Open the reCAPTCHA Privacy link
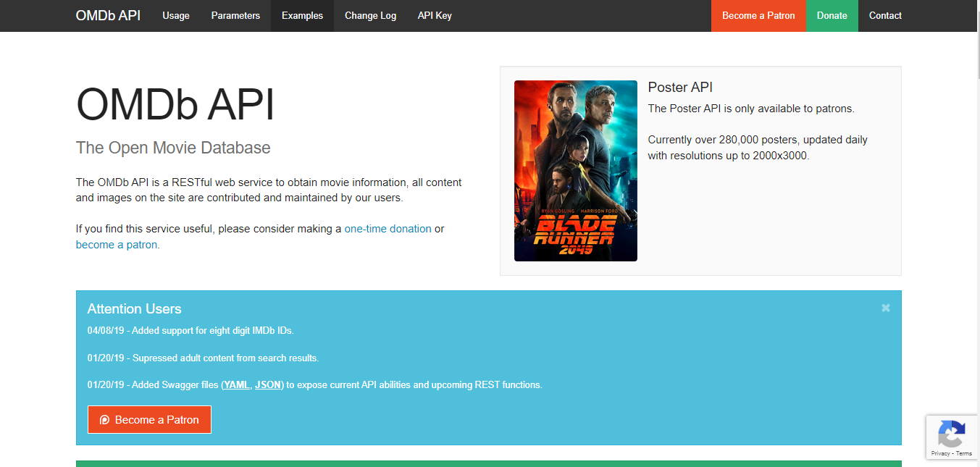 pyautogui.click(x=940, y=453)
